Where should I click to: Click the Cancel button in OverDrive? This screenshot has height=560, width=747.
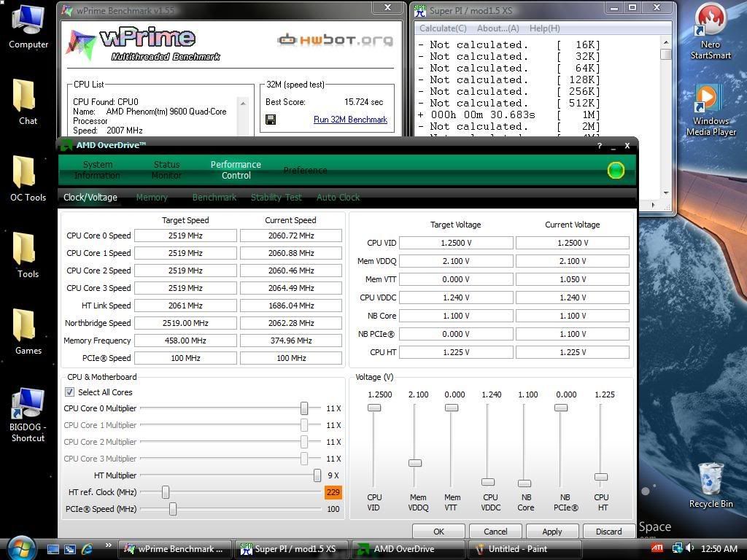(x=495, y=531)
